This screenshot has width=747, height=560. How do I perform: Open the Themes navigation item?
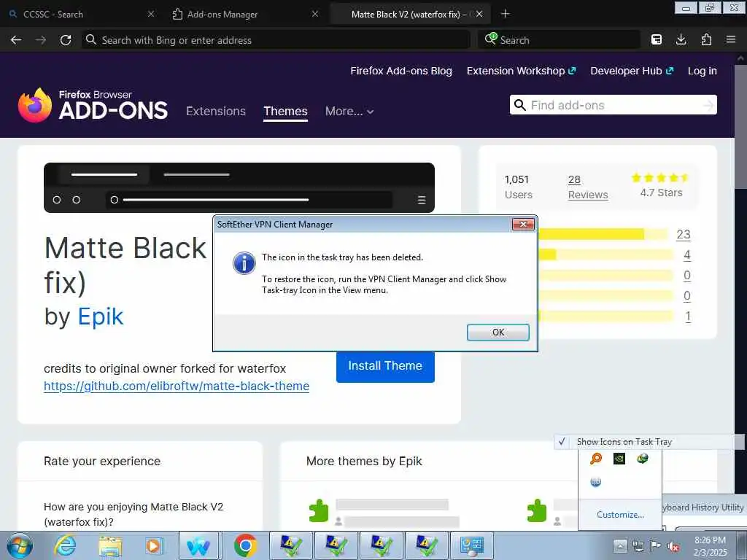285,111
